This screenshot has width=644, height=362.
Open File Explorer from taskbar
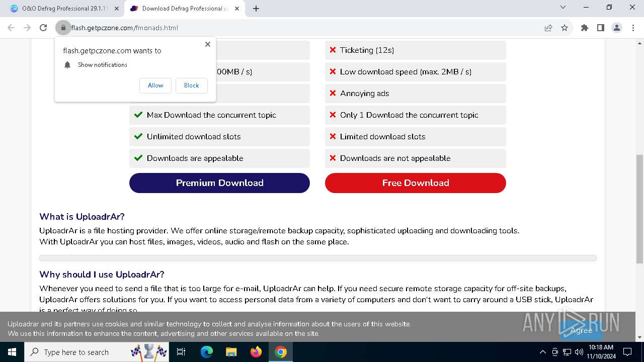pyautogui.click(x=231, y=352)
